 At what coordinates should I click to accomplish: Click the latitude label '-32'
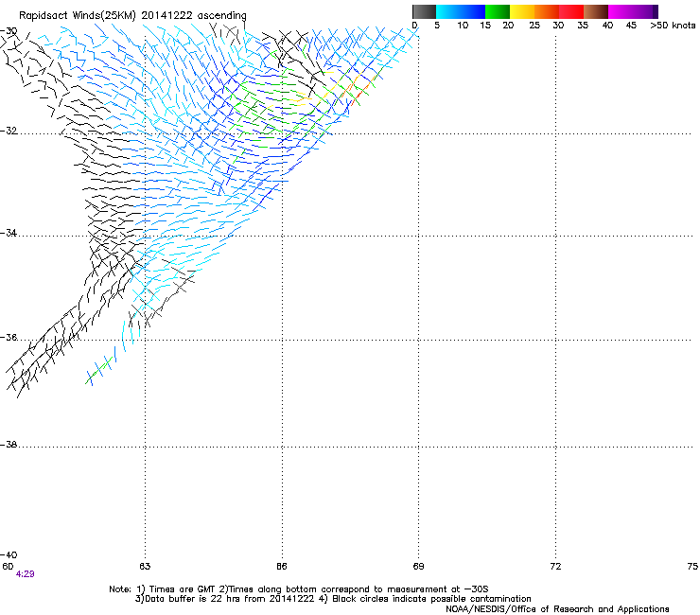click(x=9, y=131)
